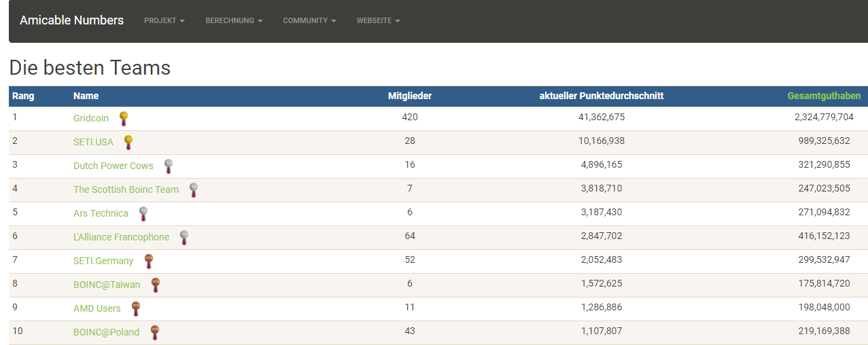Select the average 4,896,165 for Dutch Power Cows
This screenshot has width=868, height=345.
pyautogui.click(x=602, y=164)
